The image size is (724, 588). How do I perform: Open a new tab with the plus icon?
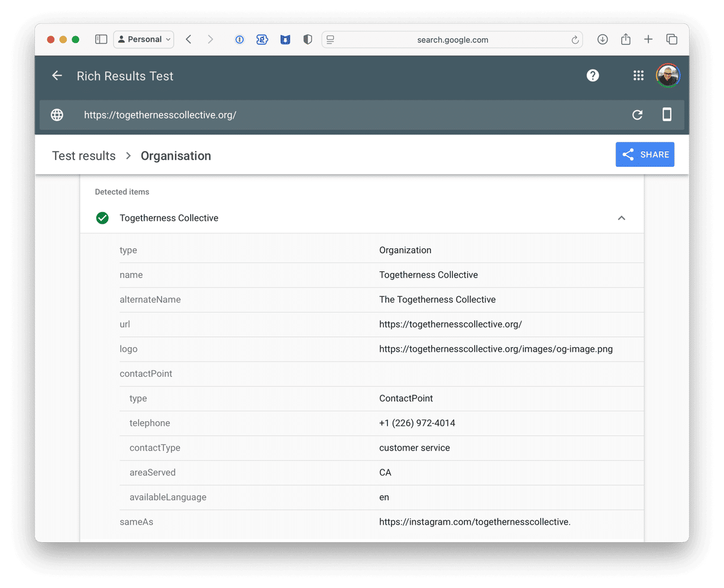(x=648, y=40)
